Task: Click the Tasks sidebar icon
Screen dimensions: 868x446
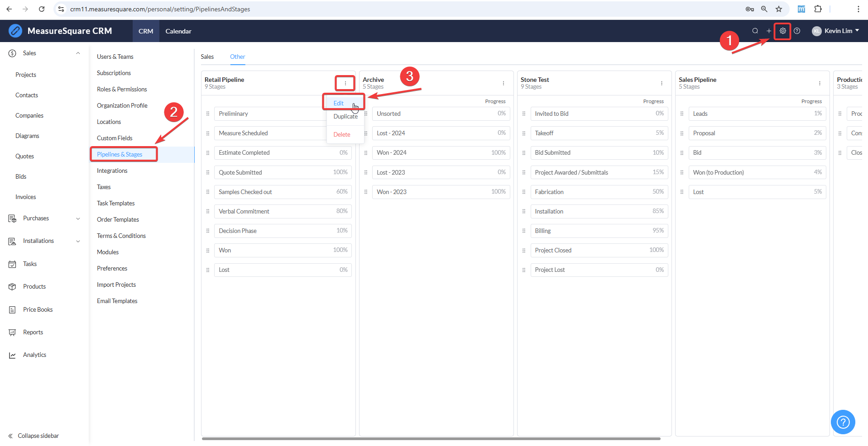Action: point(12,264)
